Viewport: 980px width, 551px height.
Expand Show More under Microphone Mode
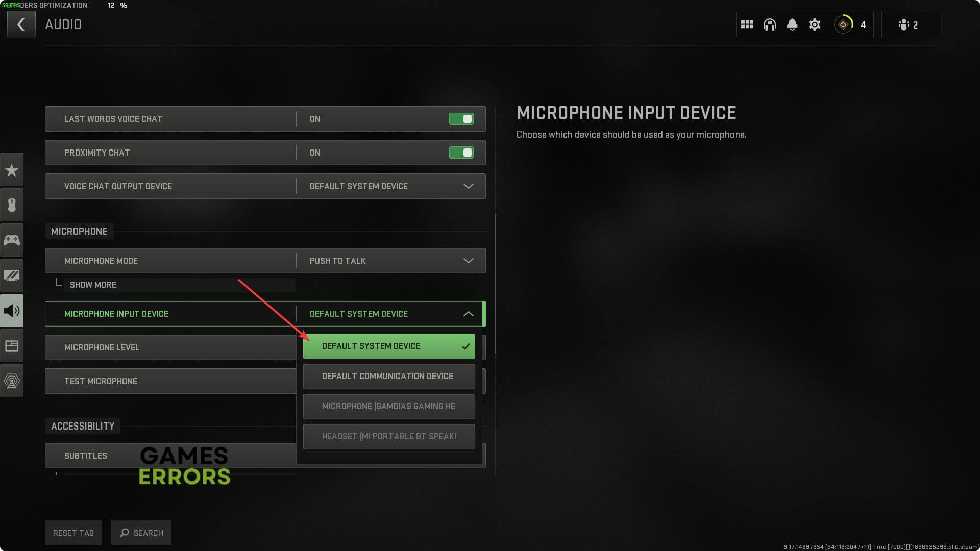tap(93, 285)
